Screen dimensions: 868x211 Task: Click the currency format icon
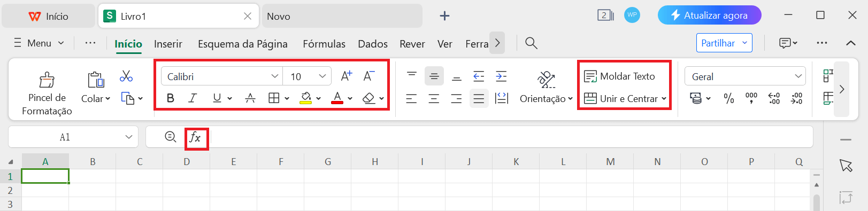point(696,98)
